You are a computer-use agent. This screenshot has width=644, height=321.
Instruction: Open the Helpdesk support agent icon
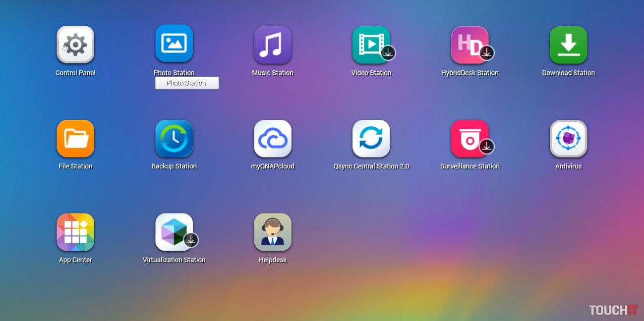(273, 232)
